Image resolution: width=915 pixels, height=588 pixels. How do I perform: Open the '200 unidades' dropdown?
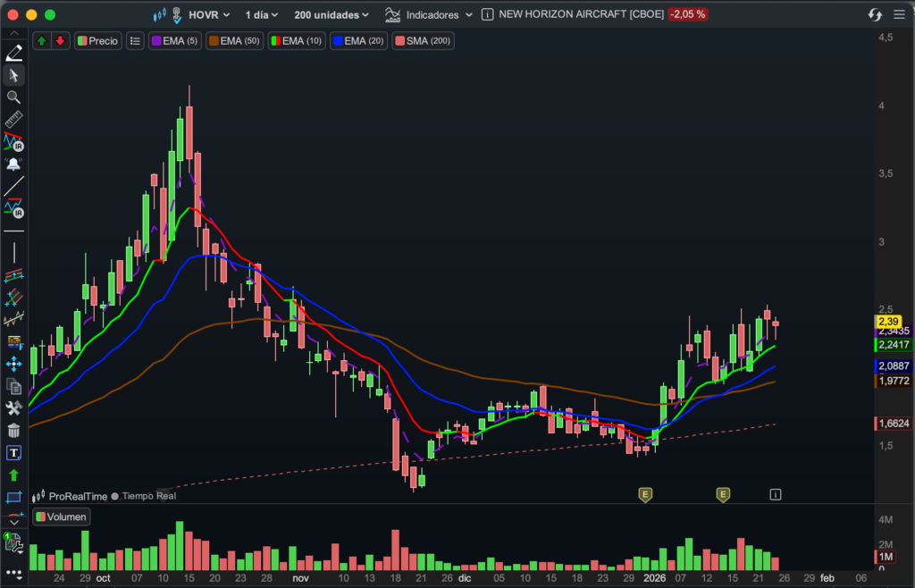click(x=331, y=15)
